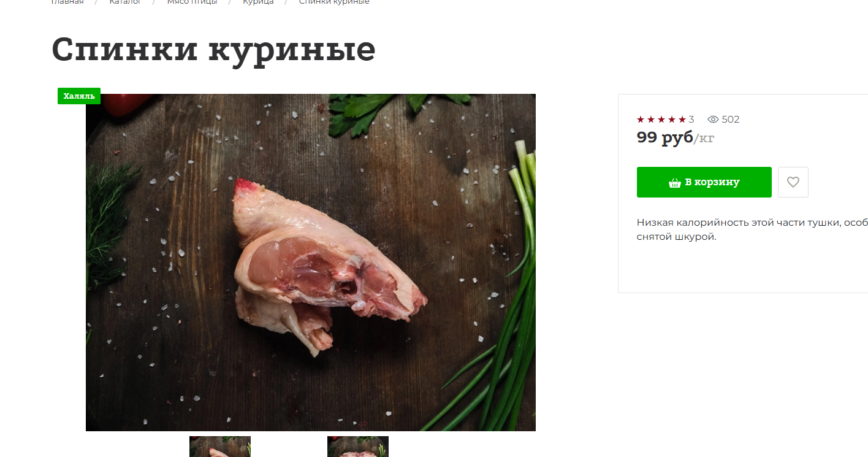Click Спинки куриные breadcrumb item
Screen dimensions: 868x457
tap(334, 2)
